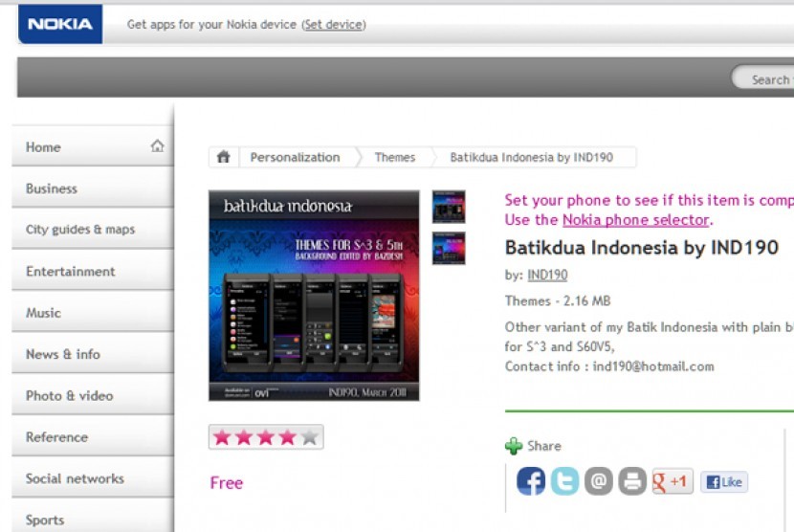Click the Free price label
This screenshot has width=794, height=532.
point(227,483)
